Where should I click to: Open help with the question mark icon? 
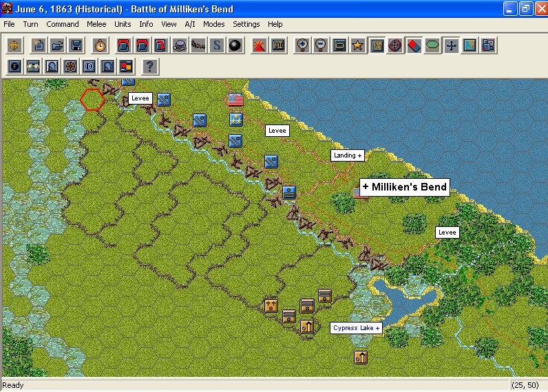(x=150, y=67)
